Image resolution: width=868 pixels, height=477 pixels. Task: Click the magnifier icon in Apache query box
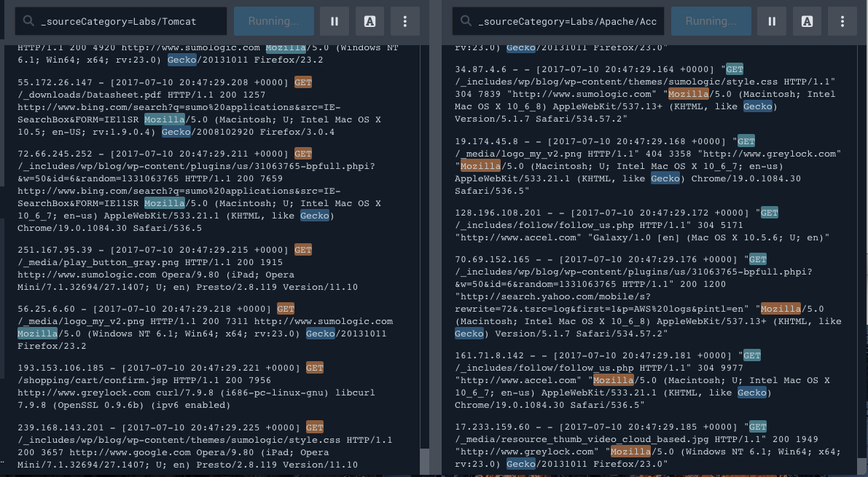(464, 22)
